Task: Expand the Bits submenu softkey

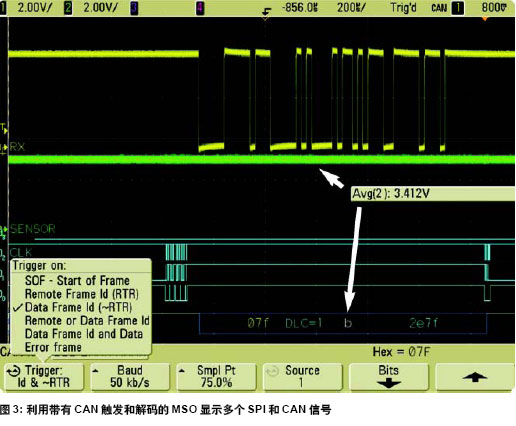Action: pyautogui.click(x=388, y=377)
